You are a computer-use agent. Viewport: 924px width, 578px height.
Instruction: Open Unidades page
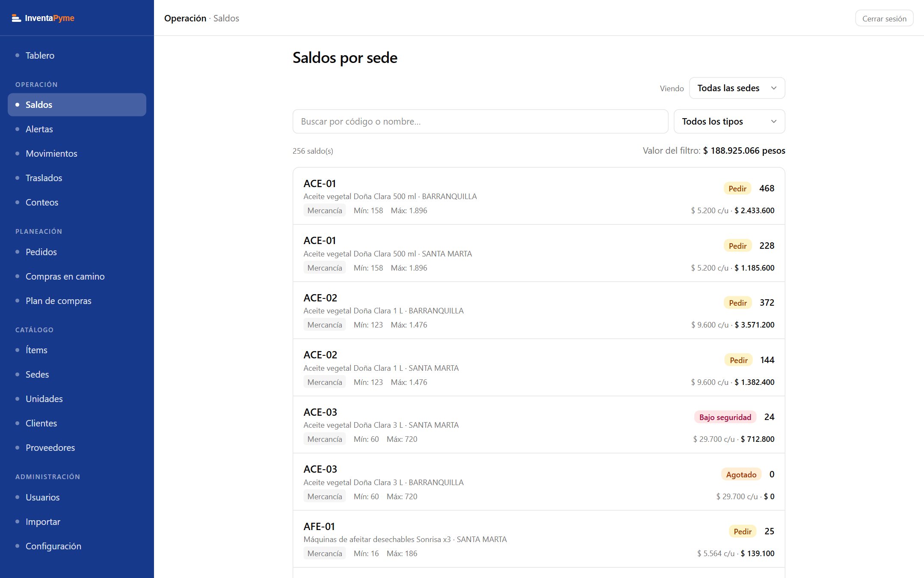point(77,399)
